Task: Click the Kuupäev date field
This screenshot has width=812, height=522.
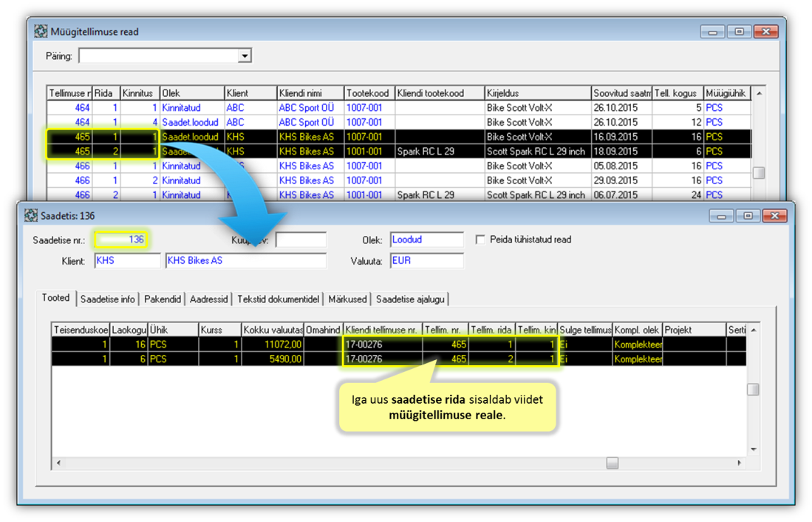Action: (301, 240)
